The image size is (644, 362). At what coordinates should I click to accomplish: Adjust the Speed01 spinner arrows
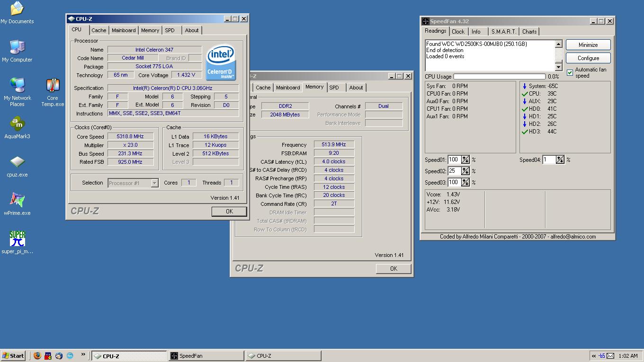point(465,160)
